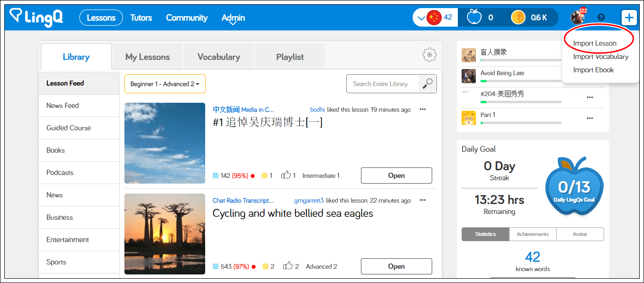The width and height of the screenshot is (644, 283).
Task: Open the Cycling and white bellied sea eagles lesson
Action: pyautogui.click(x=396, y=266)
